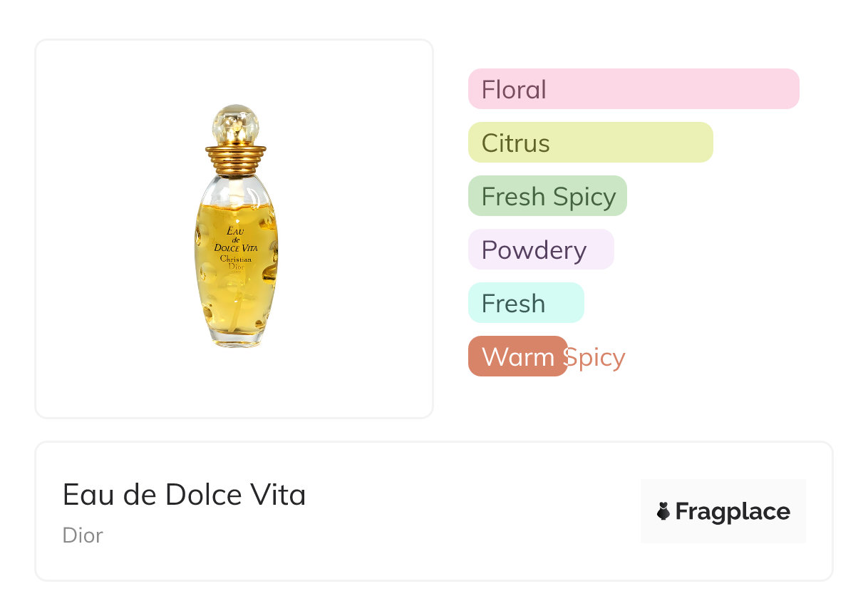Click "Christian Dior" text on the bottle
868x616 pixels.
(236, 263)
